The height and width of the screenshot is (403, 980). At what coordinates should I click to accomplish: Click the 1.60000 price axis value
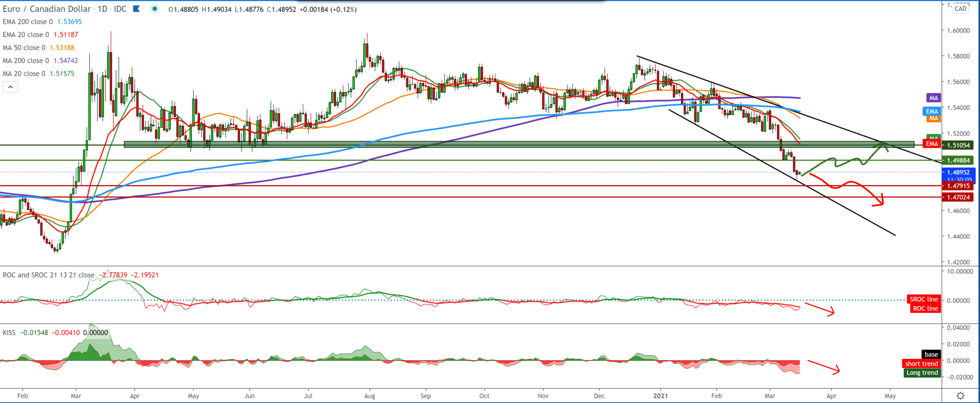958,30
